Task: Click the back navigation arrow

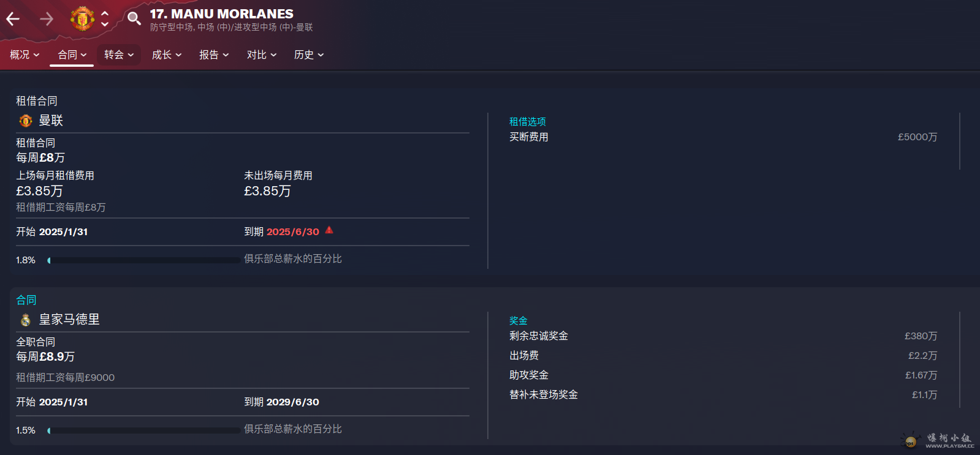Action: point(13,19)
